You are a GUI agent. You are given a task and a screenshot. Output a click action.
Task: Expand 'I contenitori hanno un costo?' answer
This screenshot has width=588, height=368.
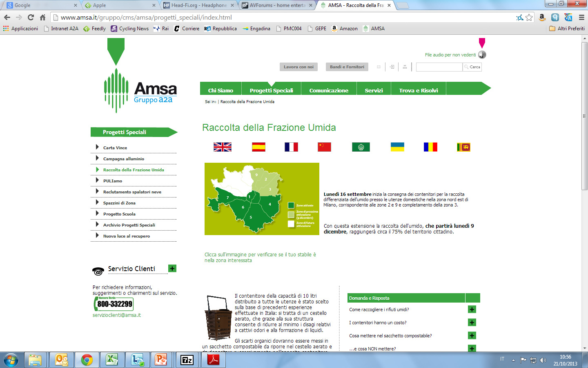(x=472, y=323)
